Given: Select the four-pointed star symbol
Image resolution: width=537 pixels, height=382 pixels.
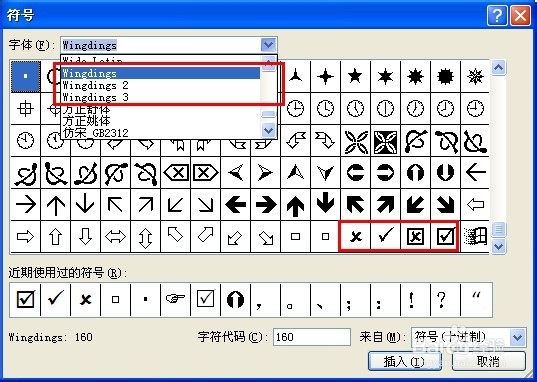Looking at the screenshot, I should pyautogui.click(x=325, y=76).
